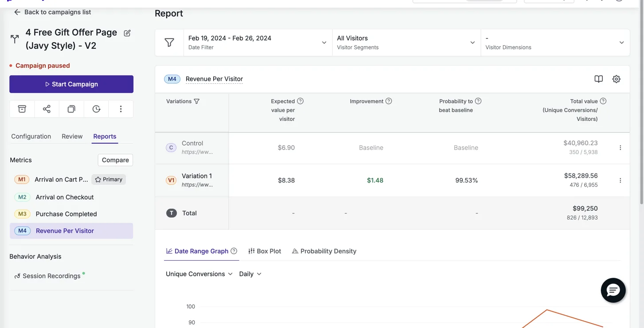This screenshot has height=328, width=644.
Task: Open the Visitor Dimensions dropdown
Action: (555, 42)
